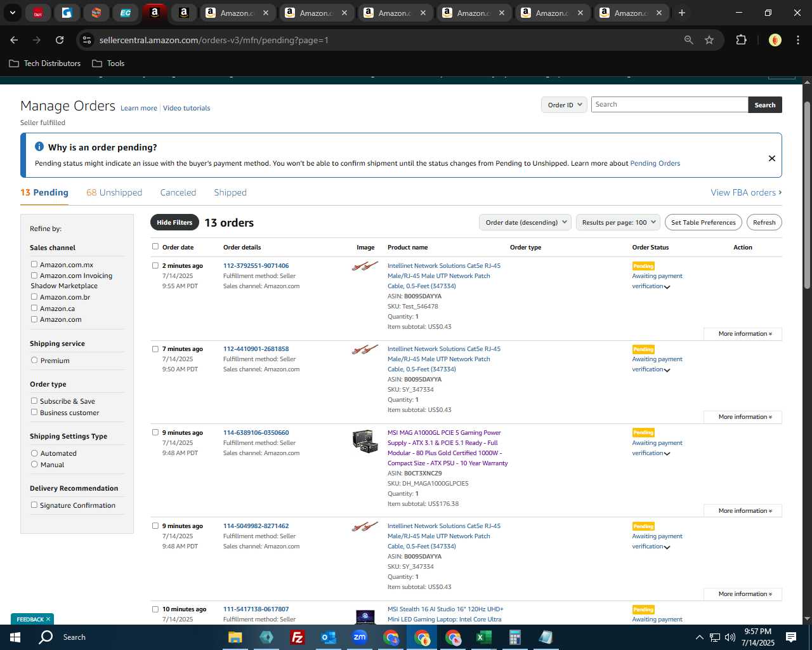Open the Windows Start menu

[15, 637]
